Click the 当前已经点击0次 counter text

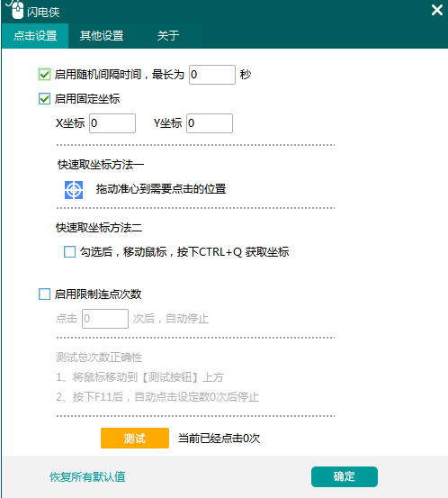pyautogui.click(x=219, y=439)
